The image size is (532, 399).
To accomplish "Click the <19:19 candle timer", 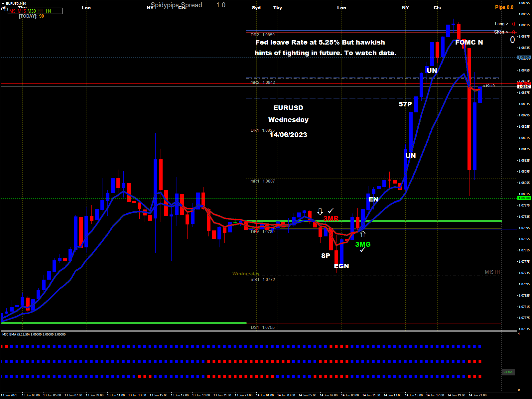I will pos(489,86).
